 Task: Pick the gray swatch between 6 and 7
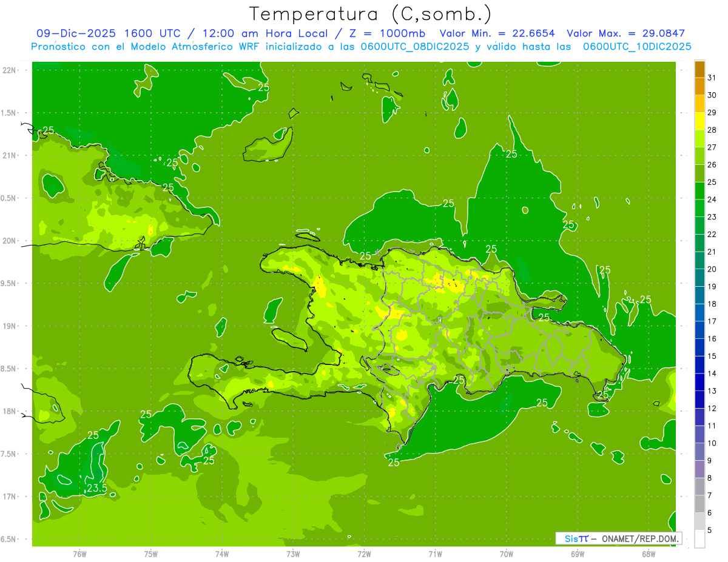pos(699,504)
